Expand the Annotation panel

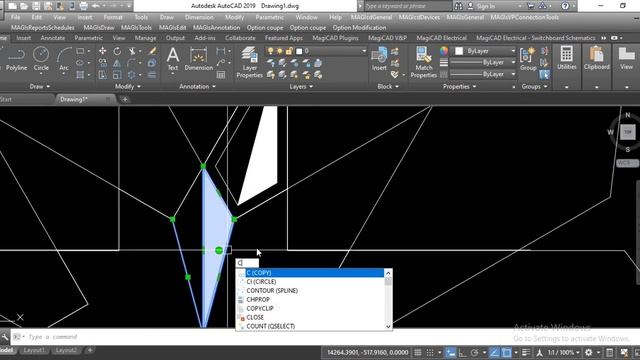click(198, 87)
